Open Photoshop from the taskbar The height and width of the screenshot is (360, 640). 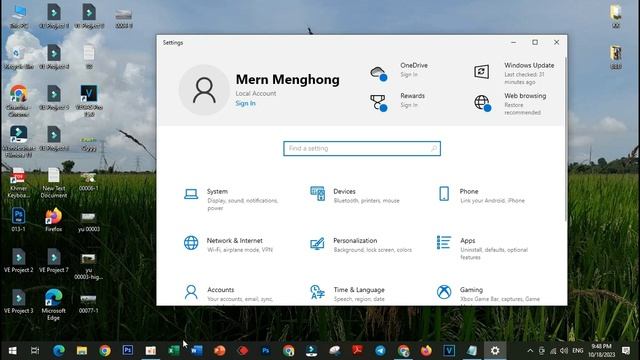(x=128, y=351)
